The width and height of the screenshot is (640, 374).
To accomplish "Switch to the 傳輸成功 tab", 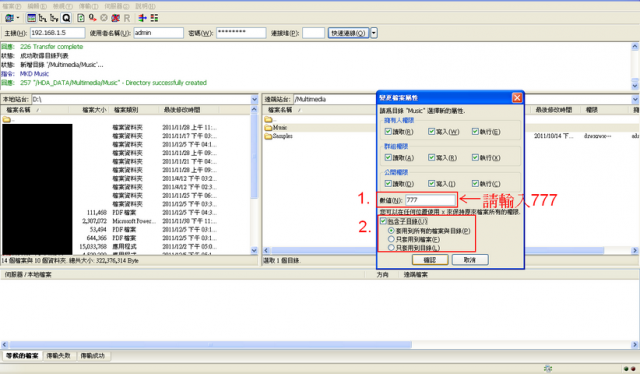I will pyautogui.click(x=93, y=356).
